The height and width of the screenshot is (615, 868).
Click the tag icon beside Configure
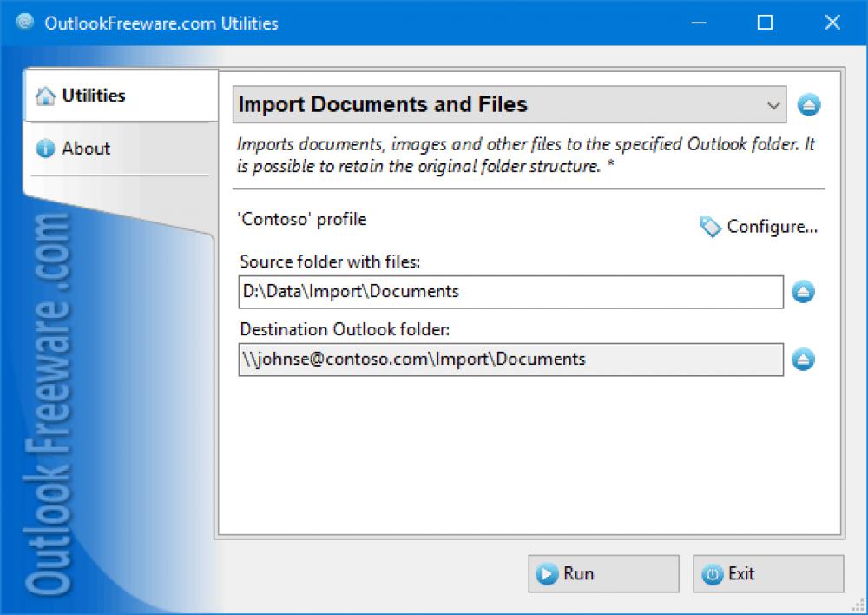710,227
